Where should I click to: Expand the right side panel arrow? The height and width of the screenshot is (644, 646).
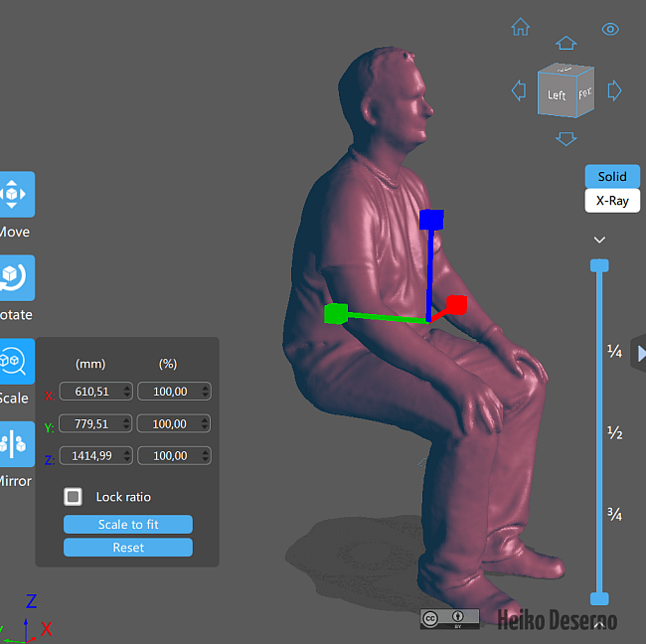tap(639, 353)
